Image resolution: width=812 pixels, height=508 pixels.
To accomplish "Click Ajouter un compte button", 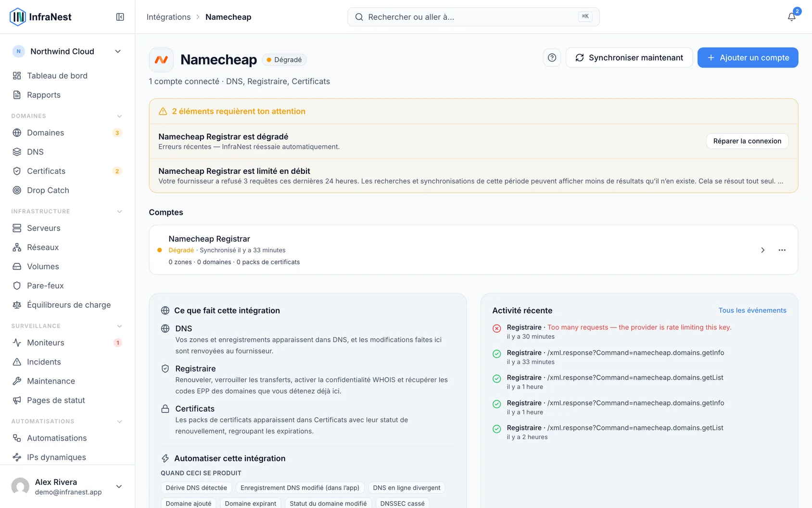I will [748, 58].
